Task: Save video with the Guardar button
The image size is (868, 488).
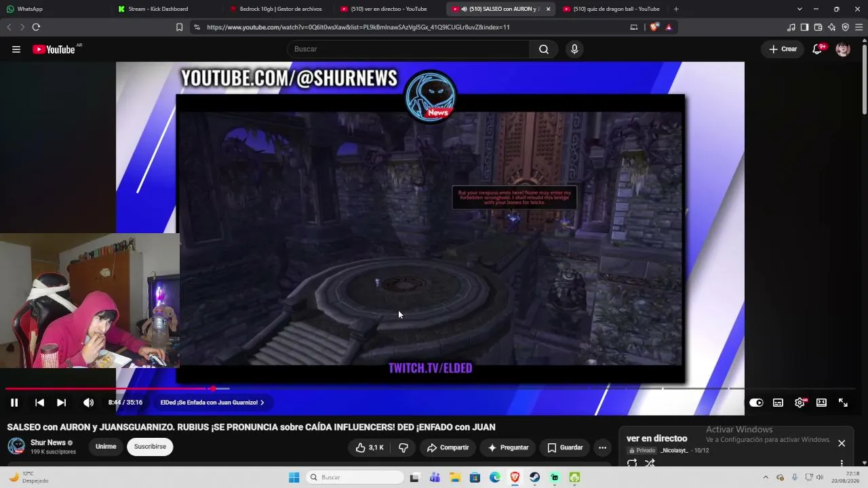Action: pos(565,447)
